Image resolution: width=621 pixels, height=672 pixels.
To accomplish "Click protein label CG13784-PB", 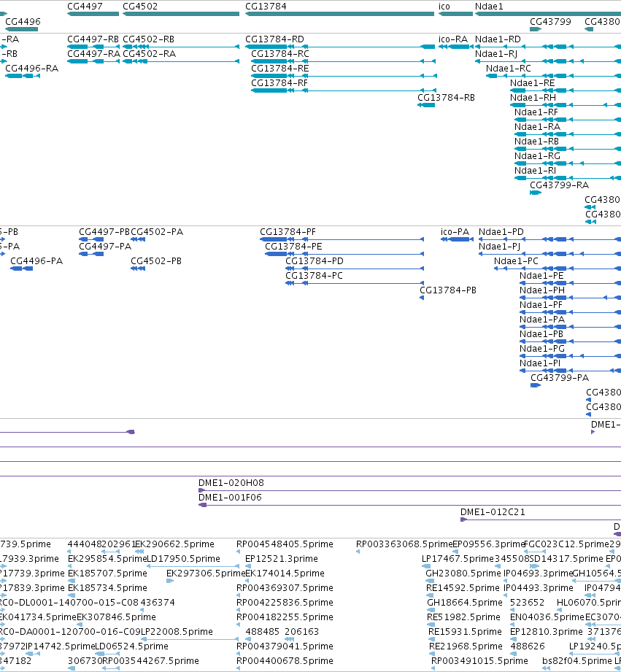I will (448, 290).
